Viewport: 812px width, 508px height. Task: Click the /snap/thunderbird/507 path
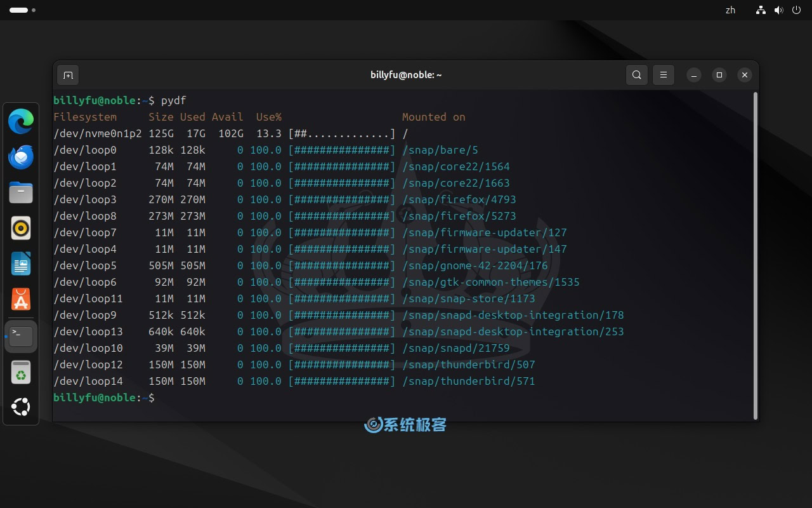tap(469, 364)
